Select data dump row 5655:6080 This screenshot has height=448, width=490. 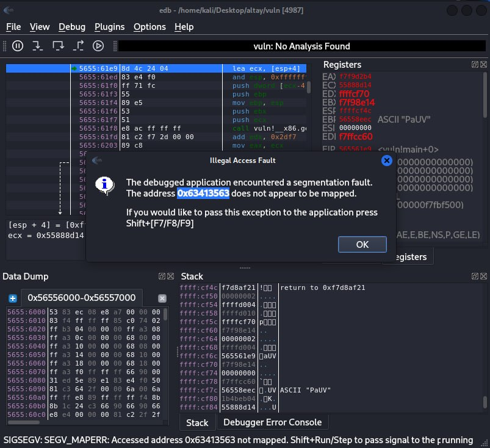pos(84,380)
